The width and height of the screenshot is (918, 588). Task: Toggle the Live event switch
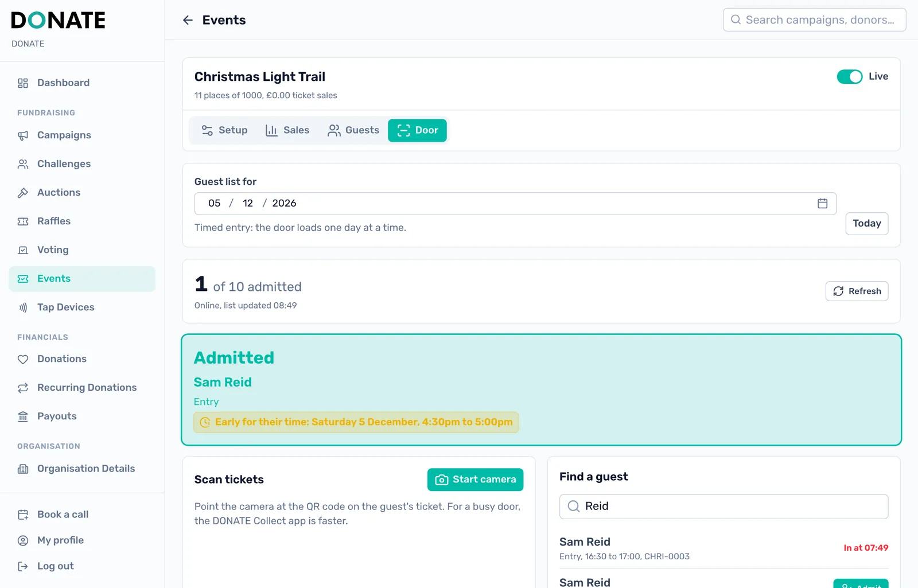(x=849, y=77)
